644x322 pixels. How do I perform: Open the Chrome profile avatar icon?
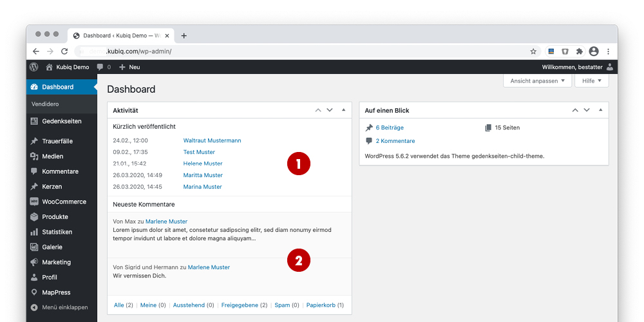593,52
